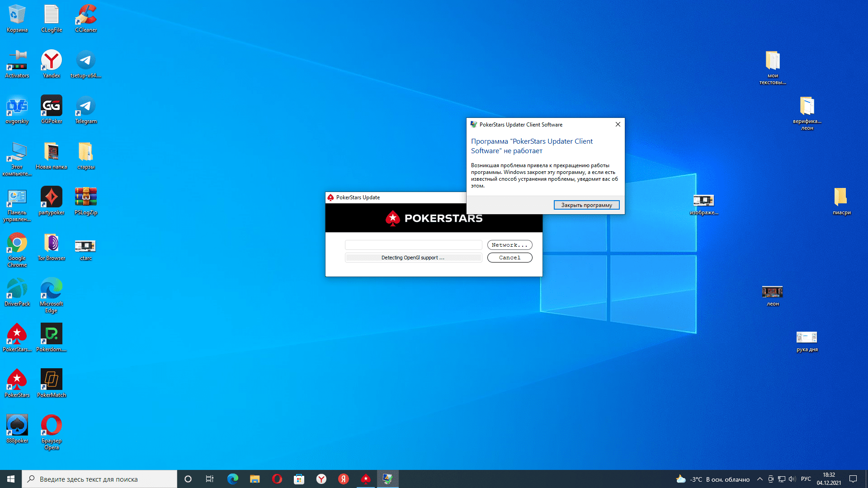
Task: Open Microsoft Edge from the taskbar
Action: point(232,479)
